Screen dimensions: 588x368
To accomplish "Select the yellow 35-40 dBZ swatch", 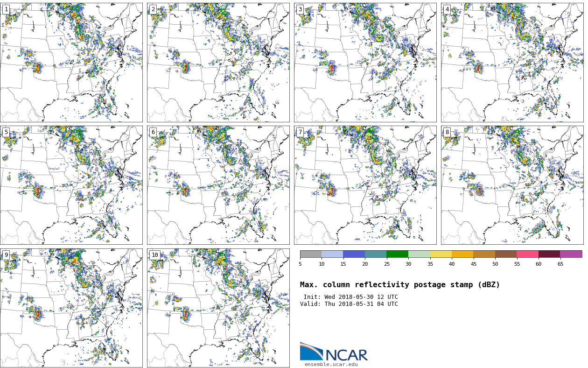I will tap(441, 254).
